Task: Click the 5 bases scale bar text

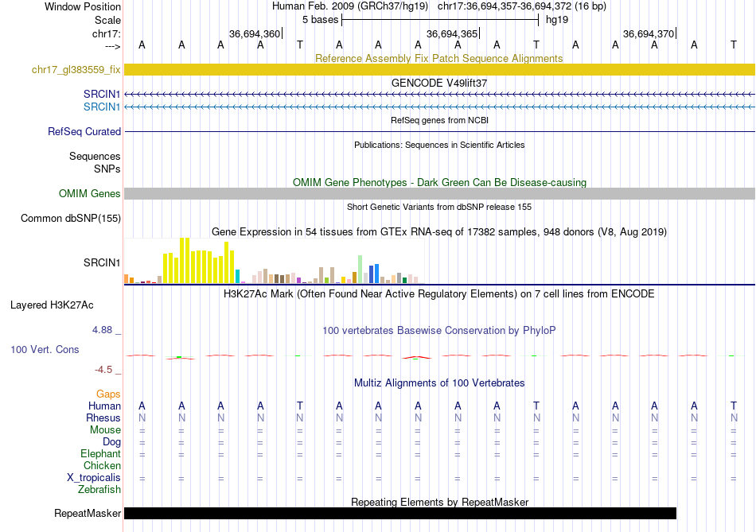Action: [321, 20]
